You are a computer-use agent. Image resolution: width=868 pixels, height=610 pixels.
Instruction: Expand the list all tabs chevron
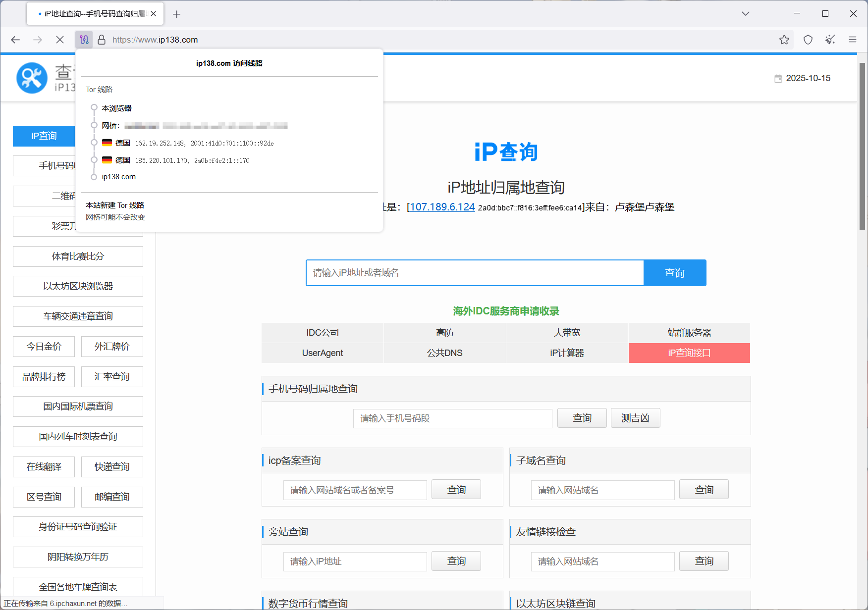tap(745, 14)
